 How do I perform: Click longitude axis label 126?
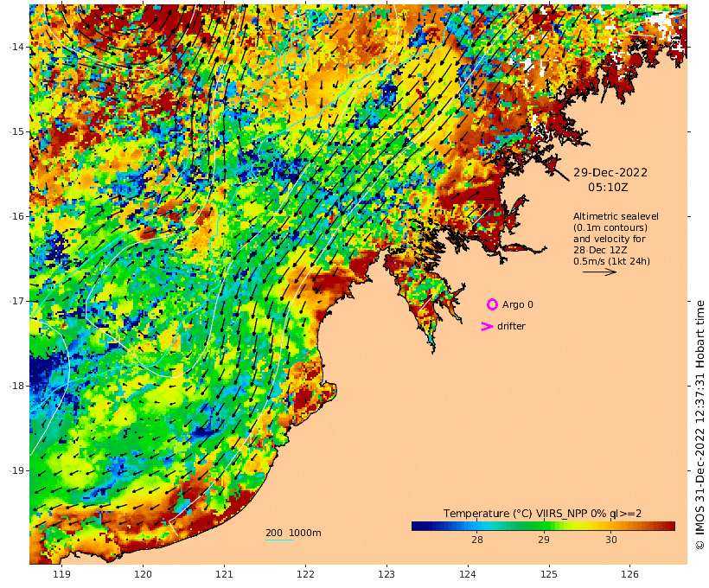[x=629, y=574]
